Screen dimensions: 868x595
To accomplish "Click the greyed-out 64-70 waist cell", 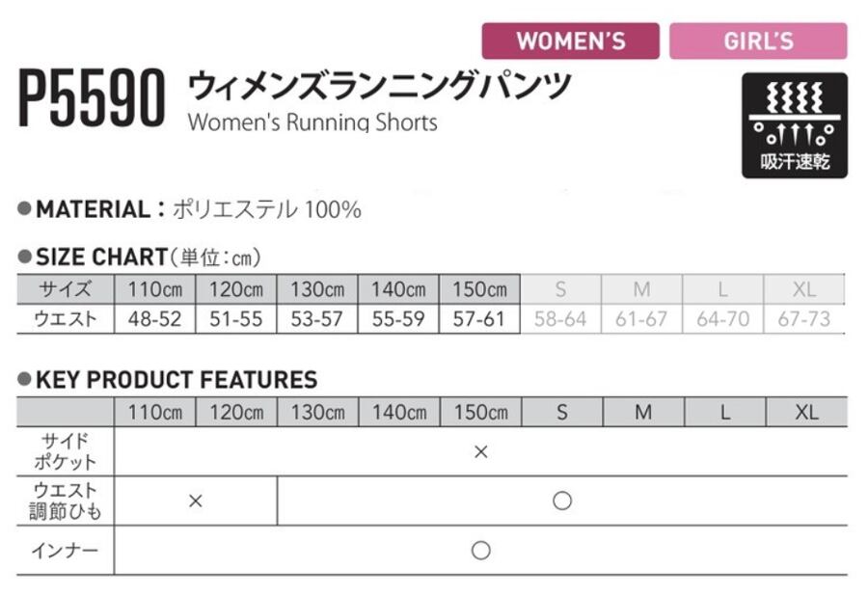I will tap(723, 318).
